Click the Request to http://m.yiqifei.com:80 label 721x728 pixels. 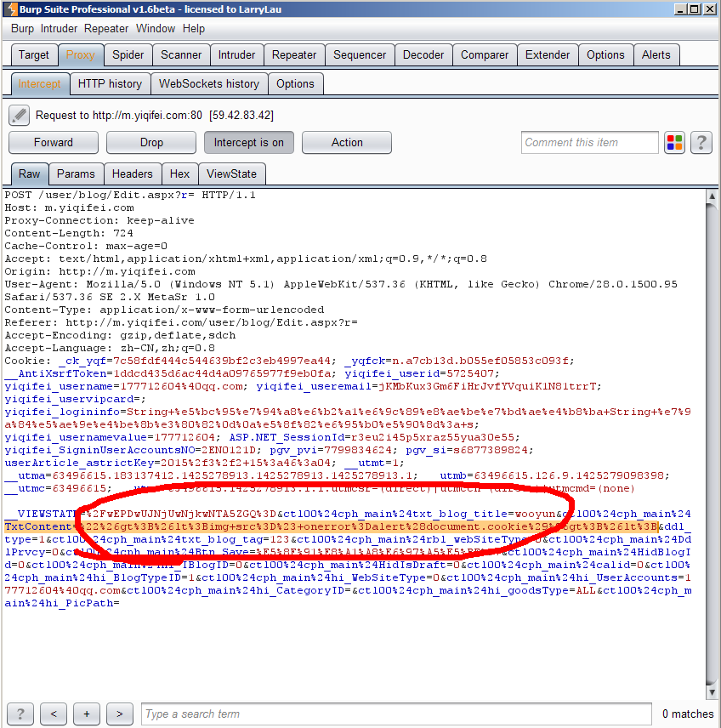(155, 115)
